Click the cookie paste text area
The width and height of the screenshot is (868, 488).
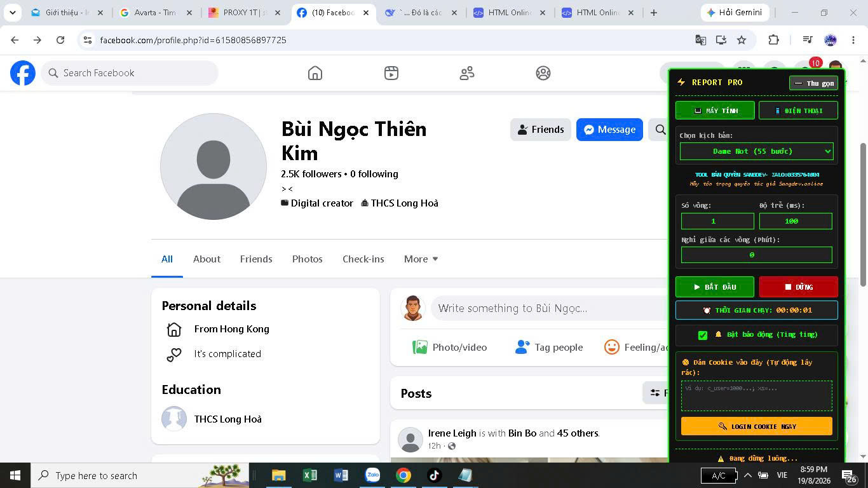pos(757,396)
